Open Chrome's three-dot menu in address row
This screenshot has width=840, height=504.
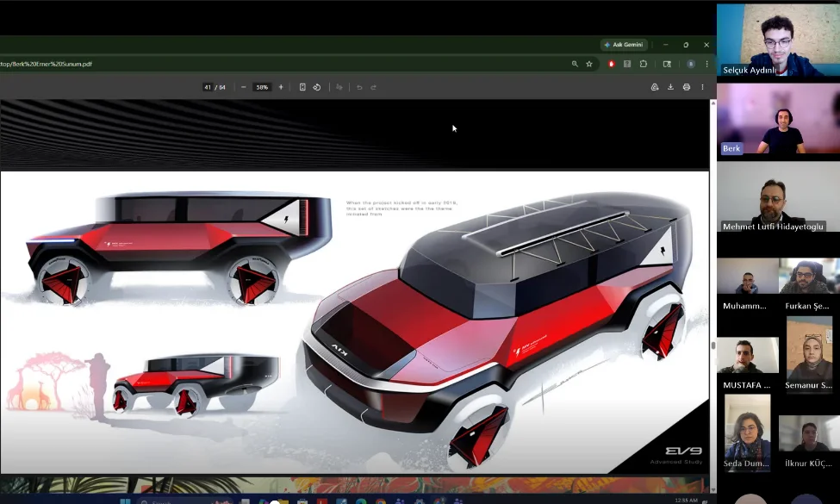click(x=707, y=64)
